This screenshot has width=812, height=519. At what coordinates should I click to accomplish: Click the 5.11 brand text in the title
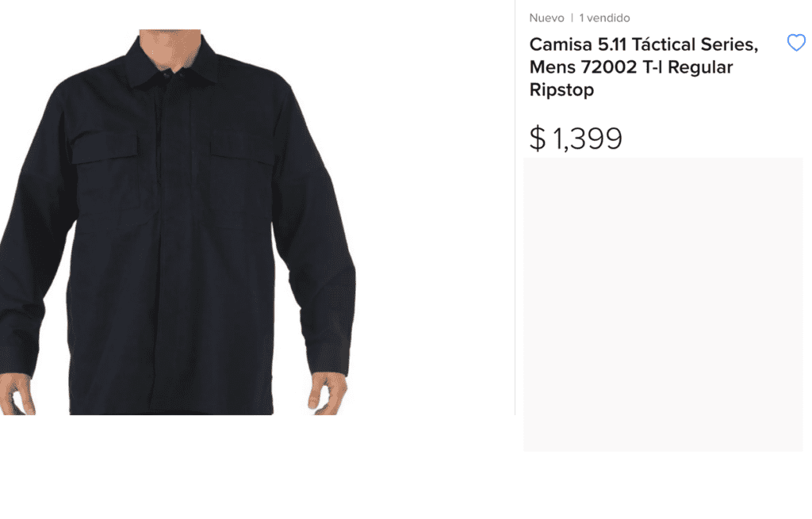611,44
